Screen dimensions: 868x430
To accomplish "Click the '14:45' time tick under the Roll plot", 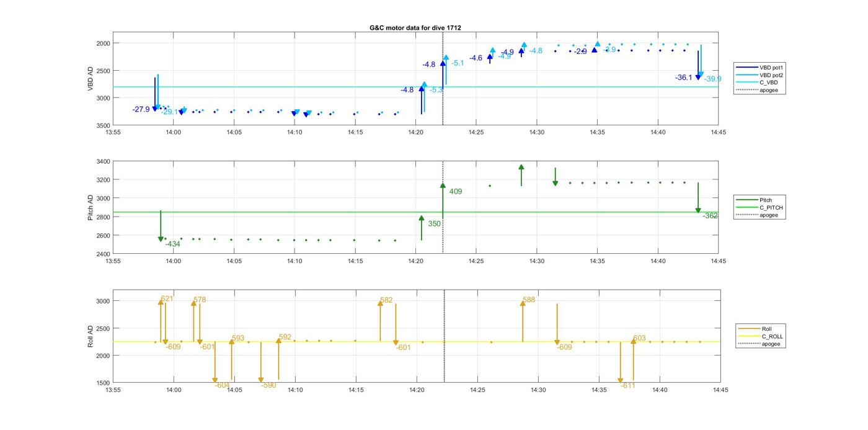I will tap(720, 390).
